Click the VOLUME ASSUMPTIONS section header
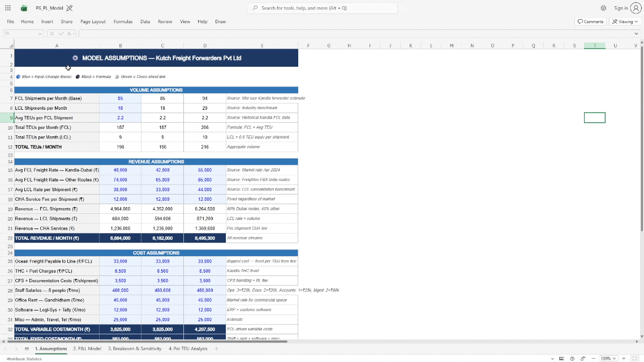 coord(156,90)
